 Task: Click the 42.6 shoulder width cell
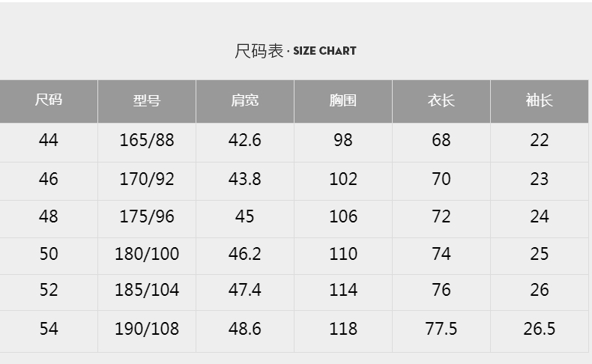245,142
